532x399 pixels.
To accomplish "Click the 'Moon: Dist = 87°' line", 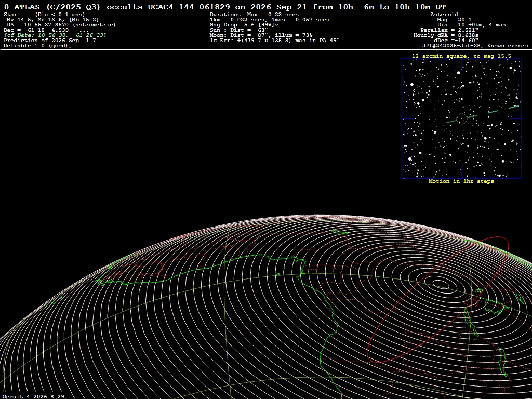I will (x=261, y=35).
